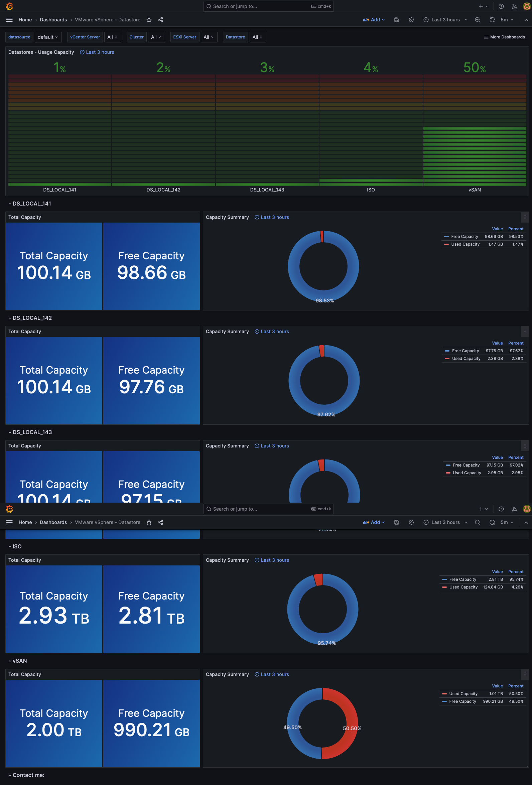The height and width of the screenshot is (785, 532).
Task: Open the vCenter Server 'All' dropdown
Action: pos(113,37)
